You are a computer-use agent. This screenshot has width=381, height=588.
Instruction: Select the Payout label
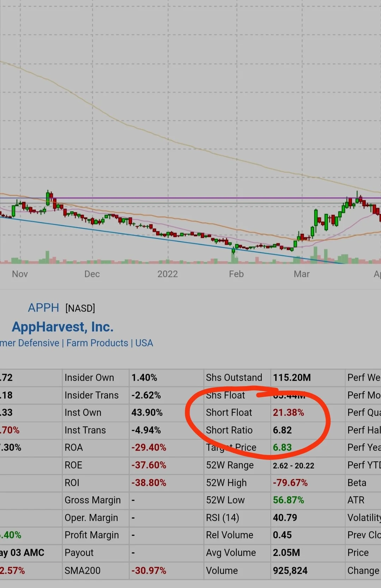click(79, 553)
